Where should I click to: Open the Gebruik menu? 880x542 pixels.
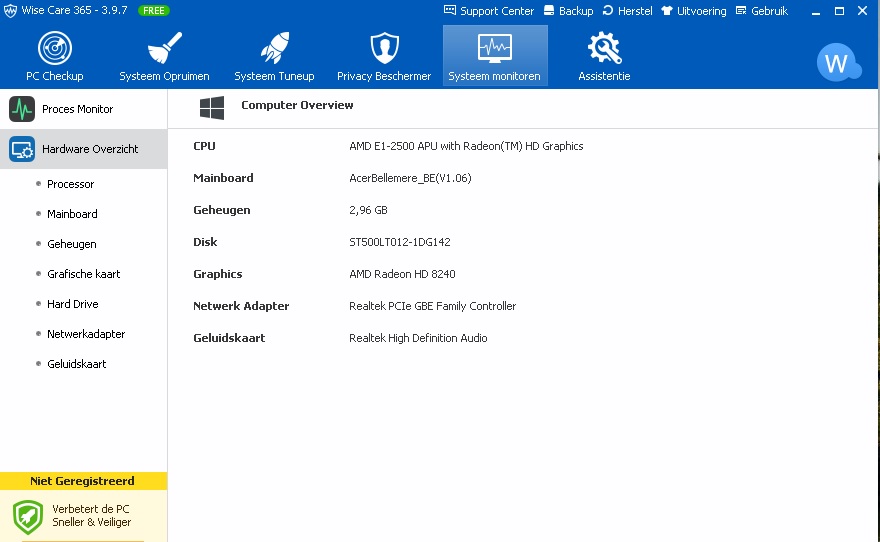pos(762,11)
